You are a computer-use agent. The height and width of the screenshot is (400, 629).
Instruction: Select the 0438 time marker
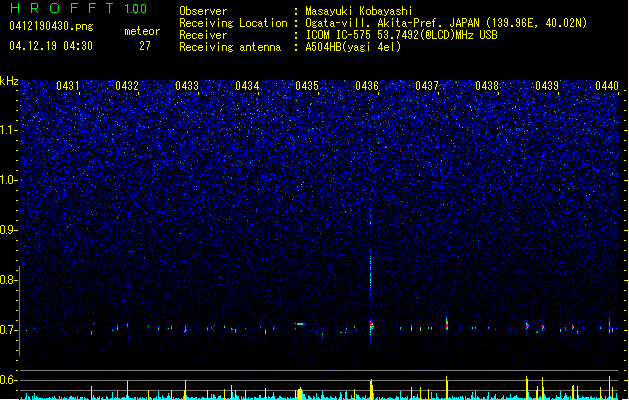point(487,85)
